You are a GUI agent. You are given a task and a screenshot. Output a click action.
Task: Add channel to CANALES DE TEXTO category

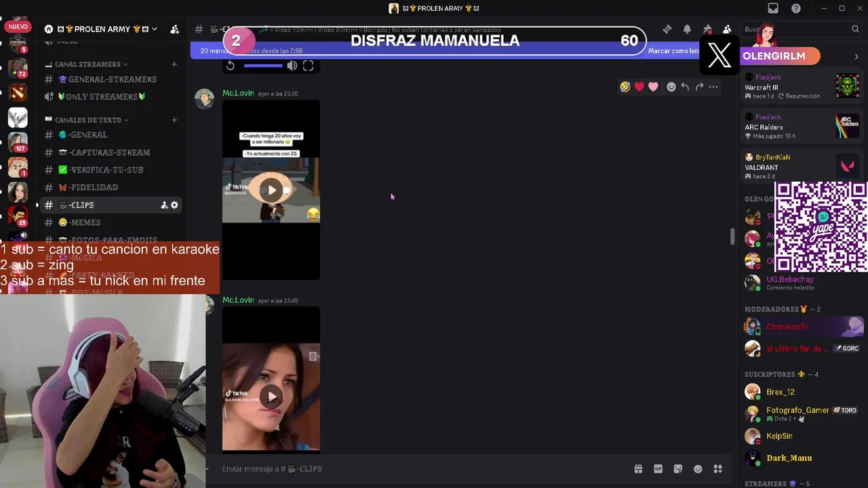pyautogui.click(x=174, y=120)
